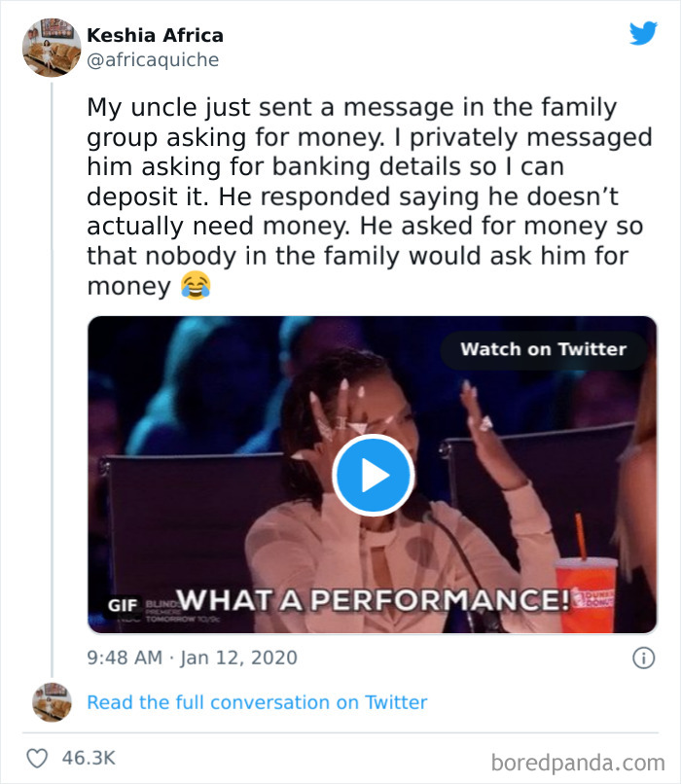This screenshot has height=784, width=681.
Task: Click the 9:48 AM Jan 12, 2020 timestamp
Action: coord(192,659)
